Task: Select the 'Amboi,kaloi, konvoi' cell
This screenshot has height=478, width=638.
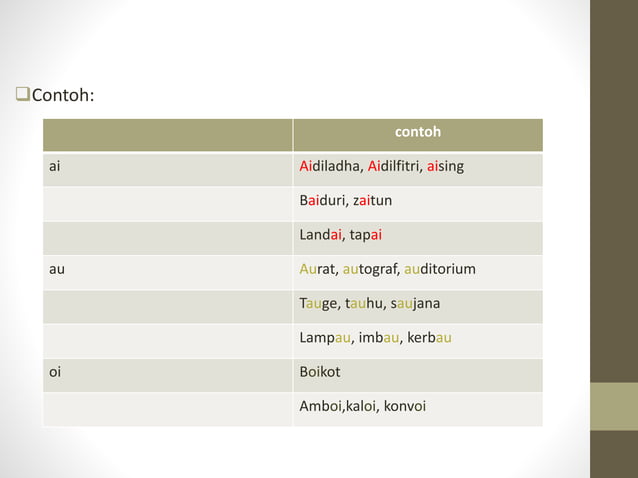Action: (x=417, y=407)
